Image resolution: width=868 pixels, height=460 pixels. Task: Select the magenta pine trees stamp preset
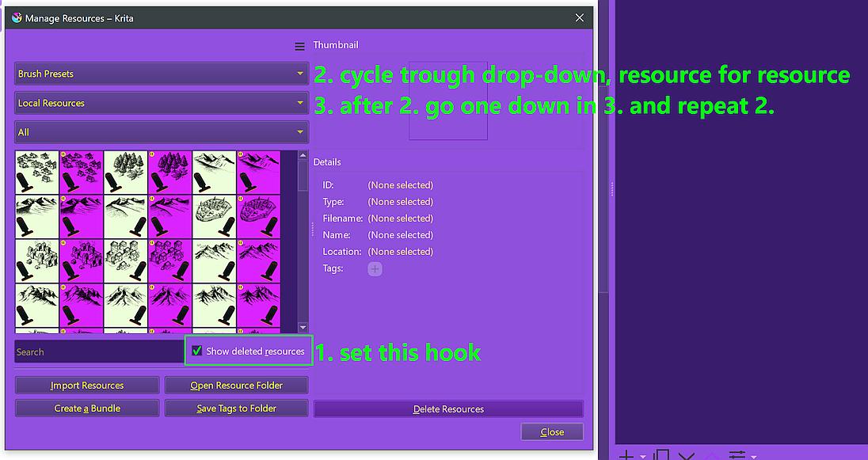[170, 172]
